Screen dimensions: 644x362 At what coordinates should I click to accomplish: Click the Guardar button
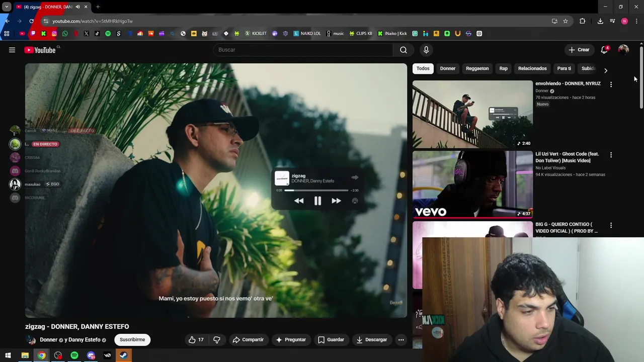pos(331,340)
